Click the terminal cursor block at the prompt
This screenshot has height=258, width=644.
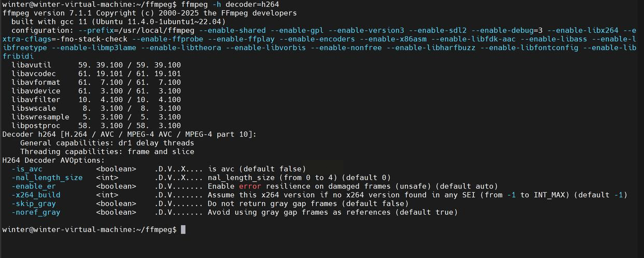tap(183, 230)
